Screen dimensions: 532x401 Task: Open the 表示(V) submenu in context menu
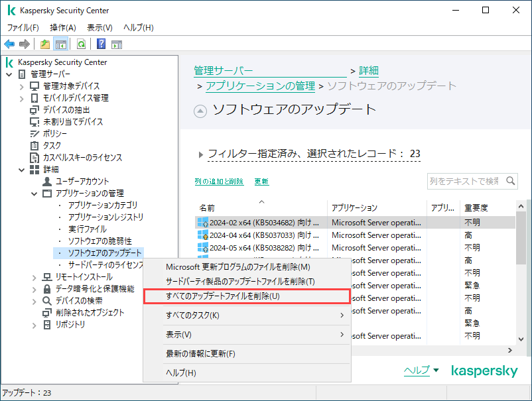pyautogui.click(x=247, y=335)
